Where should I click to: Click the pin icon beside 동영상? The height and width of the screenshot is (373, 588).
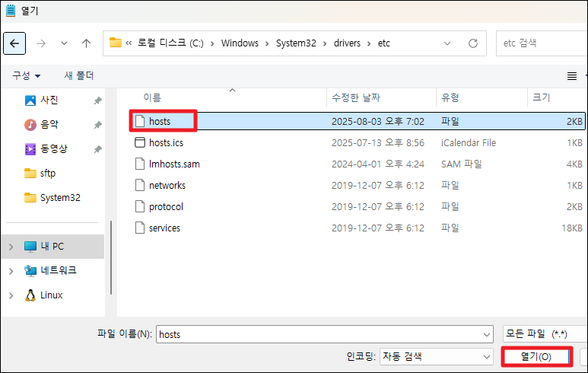pyautogui.click(x=97, y=149)
